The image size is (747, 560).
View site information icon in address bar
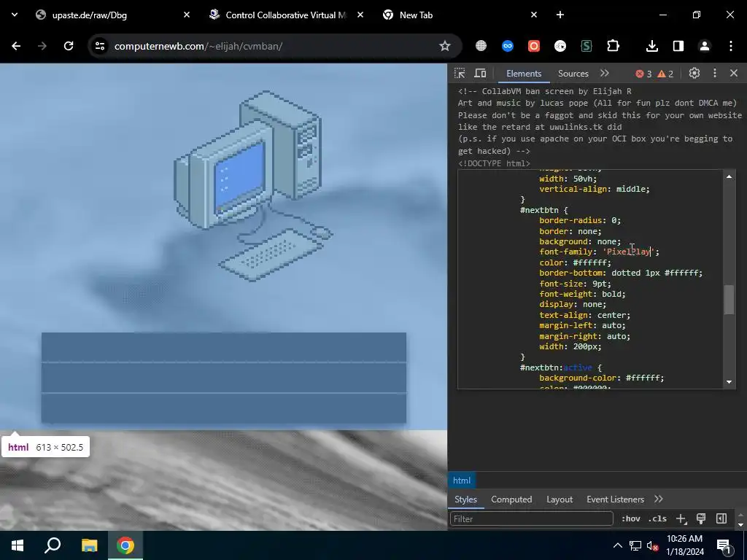tap(99, 46)
